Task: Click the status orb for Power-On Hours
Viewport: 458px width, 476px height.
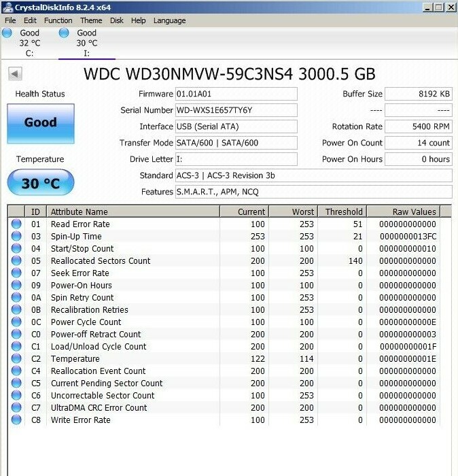Action: [x=16, y=285]
